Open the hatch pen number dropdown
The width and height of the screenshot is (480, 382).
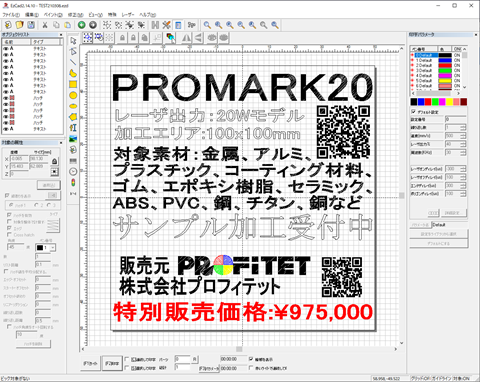pyautogui.click(x=53, y=248)
